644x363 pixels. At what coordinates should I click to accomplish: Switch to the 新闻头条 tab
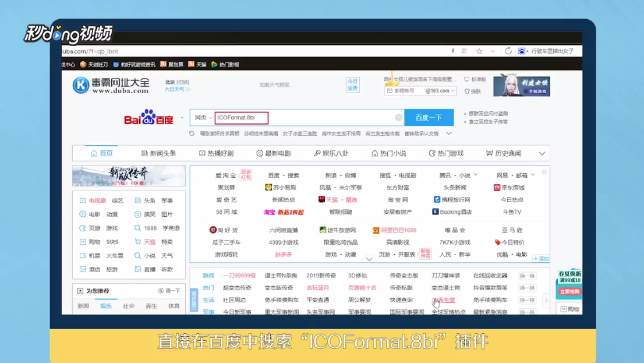pos(158,153)
